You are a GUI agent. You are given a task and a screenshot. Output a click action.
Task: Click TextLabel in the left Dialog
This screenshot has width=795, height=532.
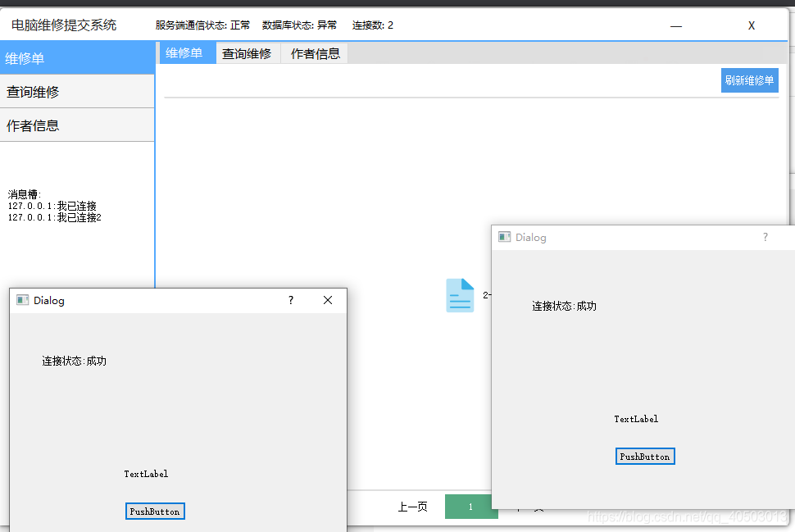(x=146, y=474)
